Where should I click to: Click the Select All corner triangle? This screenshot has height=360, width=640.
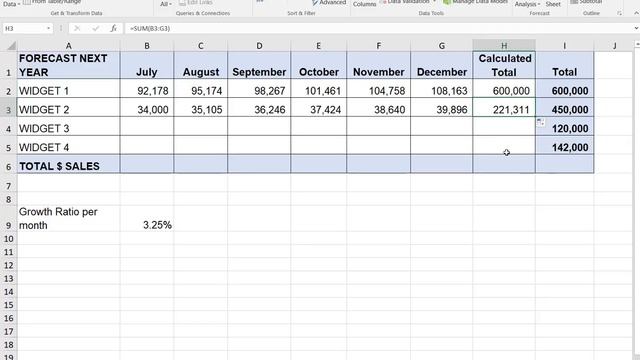(11, 45)
